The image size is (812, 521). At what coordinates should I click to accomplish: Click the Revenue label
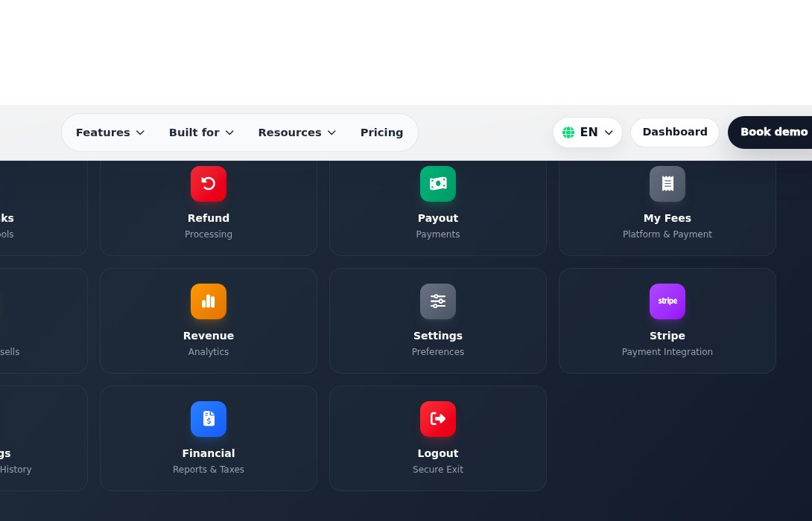(208, 335)
